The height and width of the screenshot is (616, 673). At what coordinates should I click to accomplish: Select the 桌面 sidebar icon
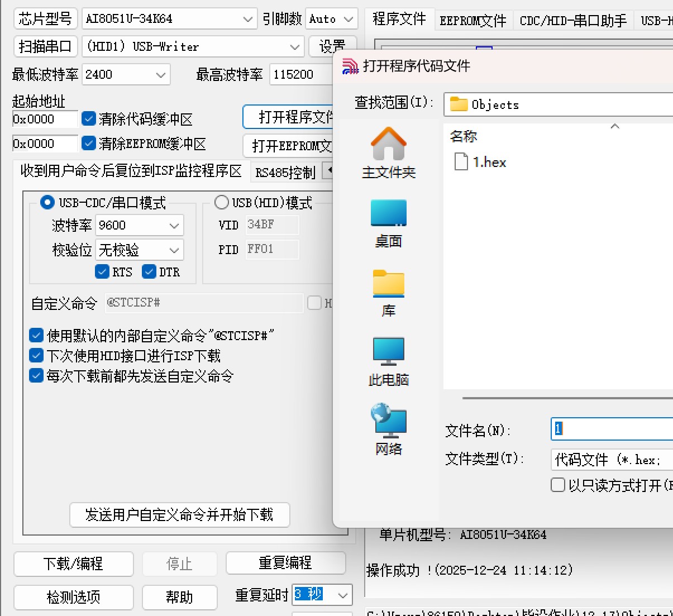click(x=389, y=221)
